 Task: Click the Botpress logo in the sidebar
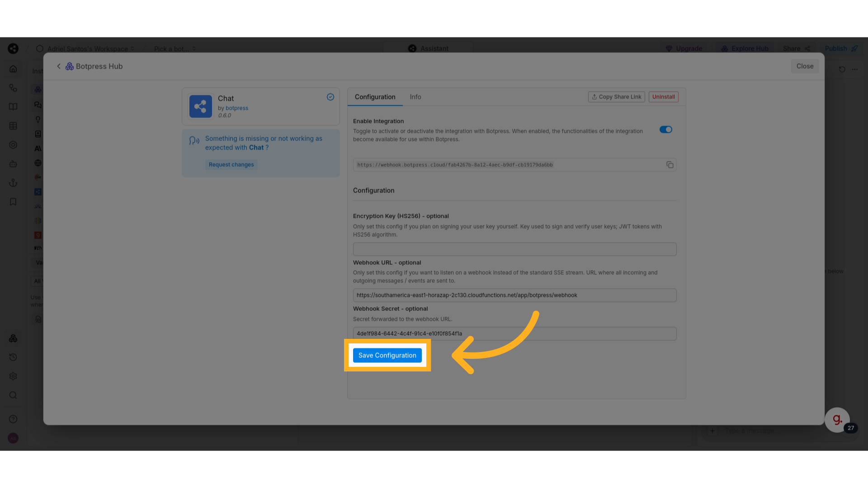13,48
